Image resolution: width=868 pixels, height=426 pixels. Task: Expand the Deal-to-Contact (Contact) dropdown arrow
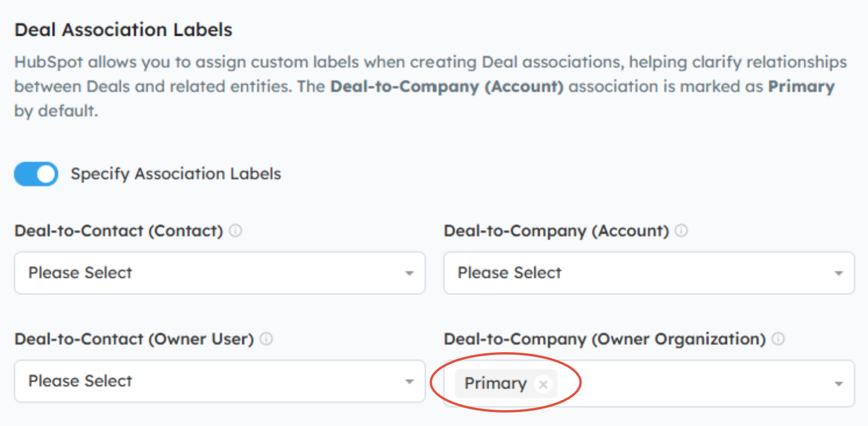pyautogui.click(x=410, y=273)
